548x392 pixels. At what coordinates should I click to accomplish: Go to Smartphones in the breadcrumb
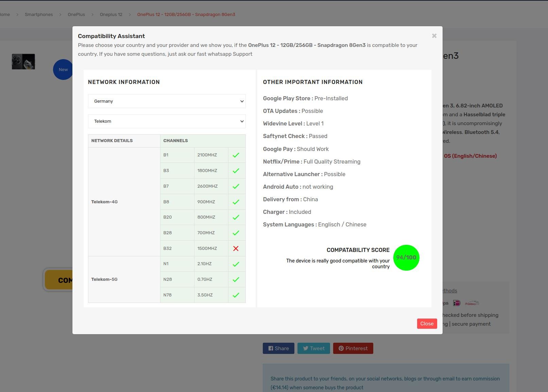point(39,14)
